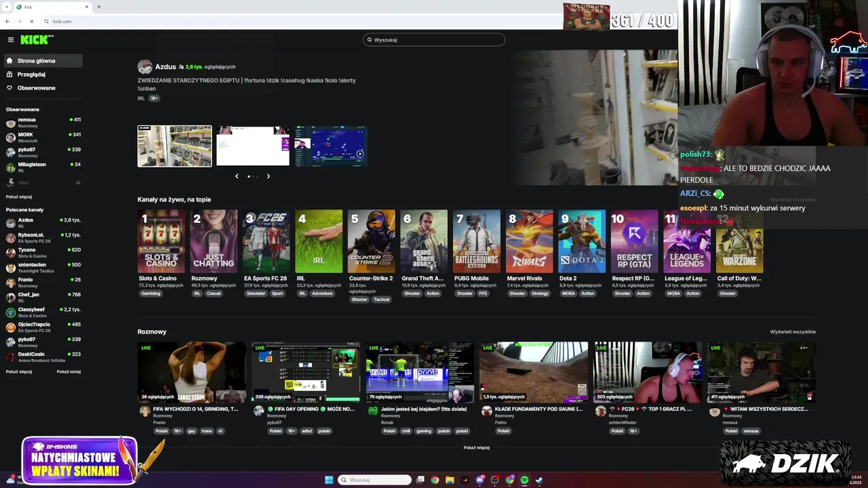The image size is (868, 488).
Task: Click the browser forward arrow
Action: pyautogui.click(x=20, y=22)
